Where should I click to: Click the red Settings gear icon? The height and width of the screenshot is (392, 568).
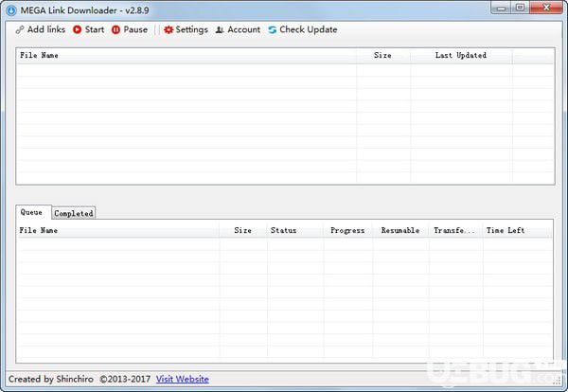click(x=169, y=29)
